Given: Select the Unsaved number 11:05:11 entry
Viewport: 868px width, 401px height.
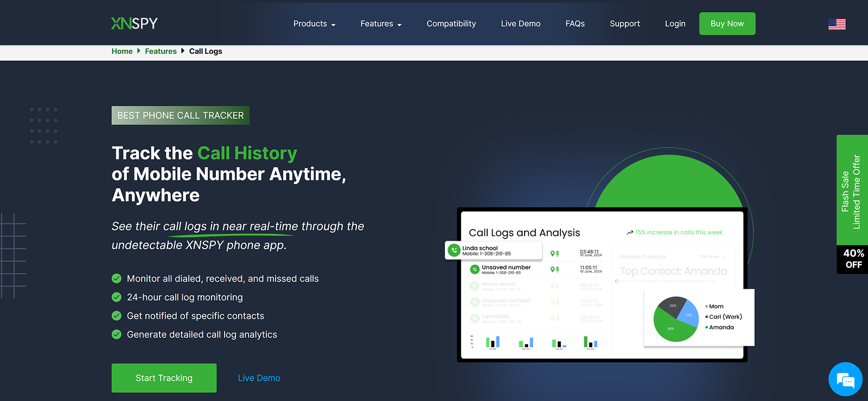Looking at the screenshot, I should (x=536, y=269).
